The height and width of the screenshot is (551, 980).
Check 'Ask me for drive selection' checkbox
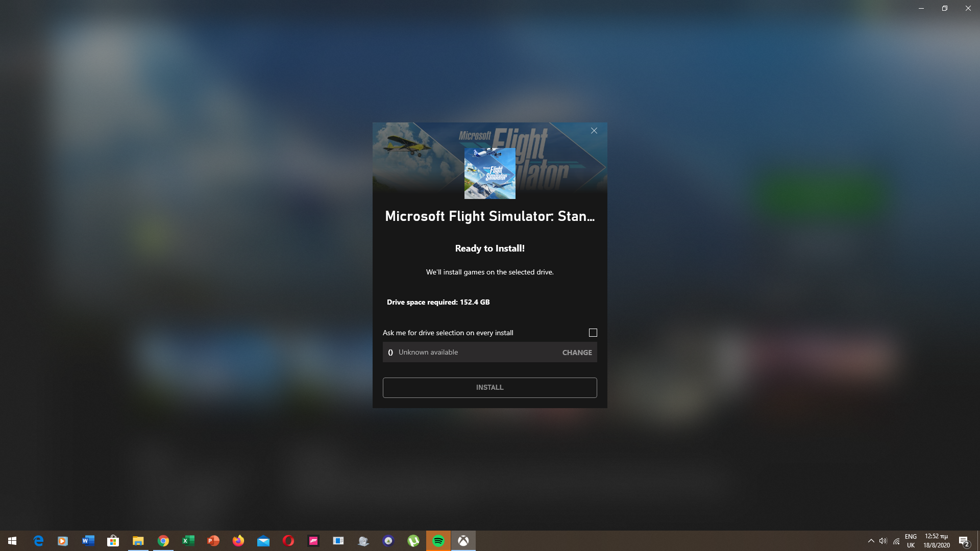pos(593,333)
